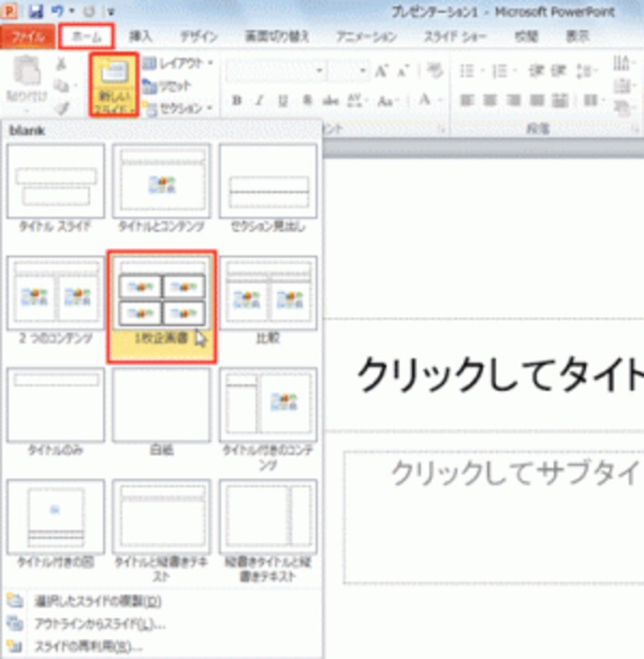
Task: Open the font size combo box
Action: pyautogui.click(x=349, y=70)
